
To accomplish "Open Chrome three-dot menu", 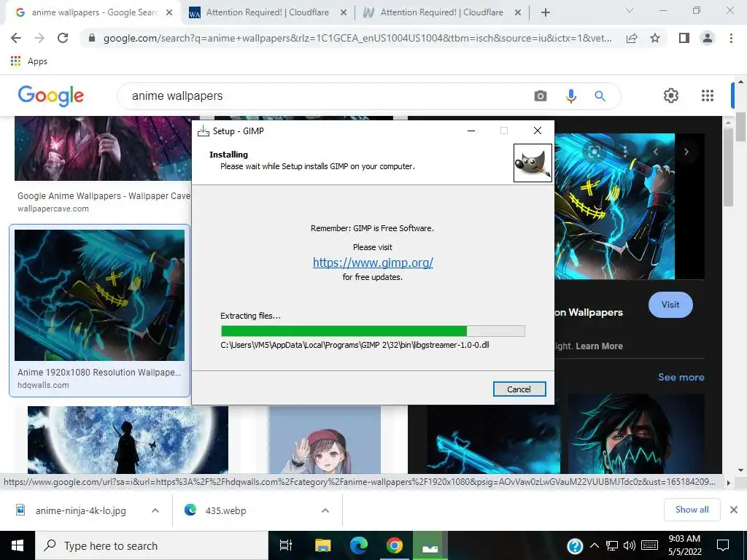I will (731, 38).
